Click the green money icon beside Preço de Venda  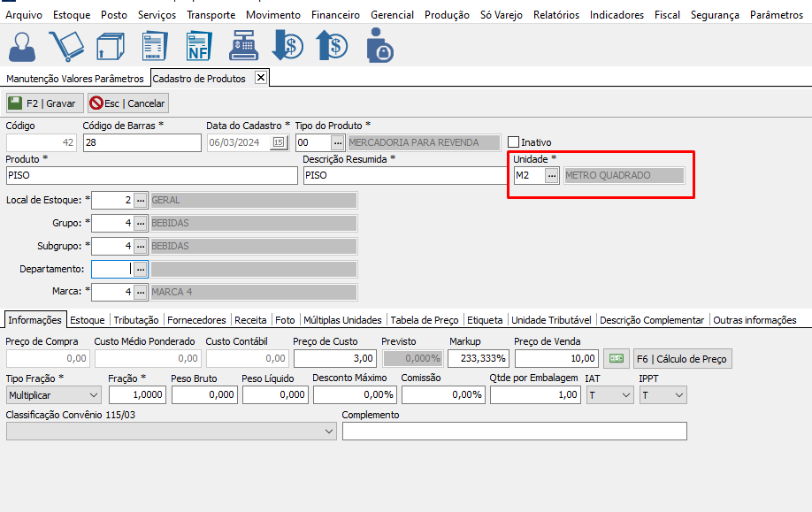click(617, 359)
